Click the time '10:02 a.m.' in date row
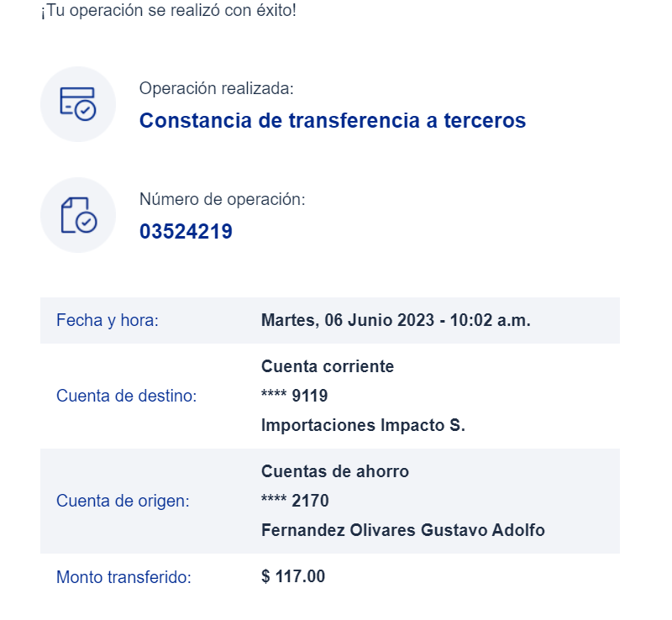 (x=491, y=321)
